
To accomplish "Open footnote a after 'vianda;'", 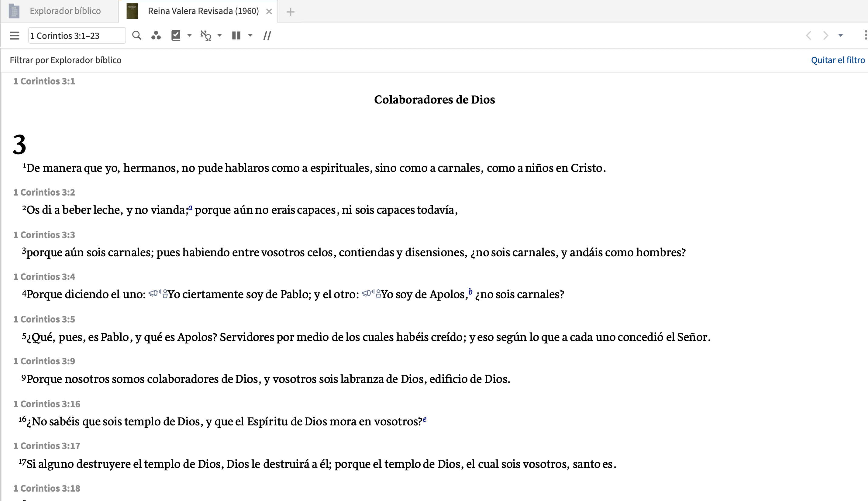I will click(190, 207).
